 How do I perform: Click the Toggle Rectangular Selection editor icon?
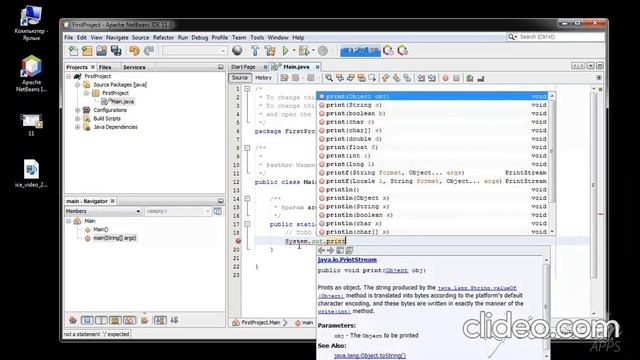click(x=372, y=78)
